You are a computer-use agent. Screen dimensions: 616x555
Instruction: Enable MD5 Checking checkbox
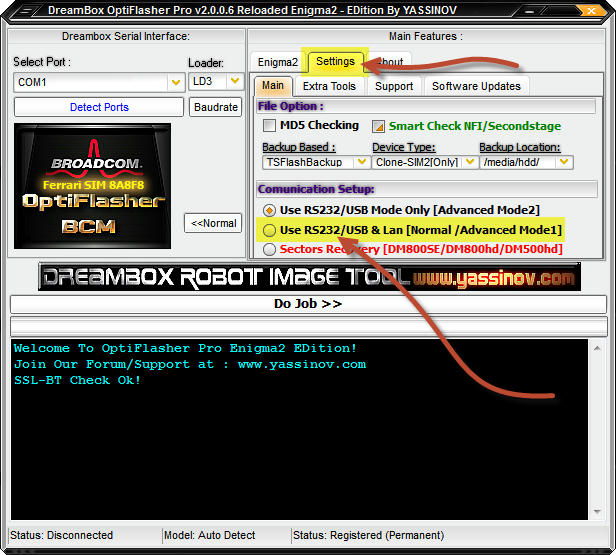(270, 126)
